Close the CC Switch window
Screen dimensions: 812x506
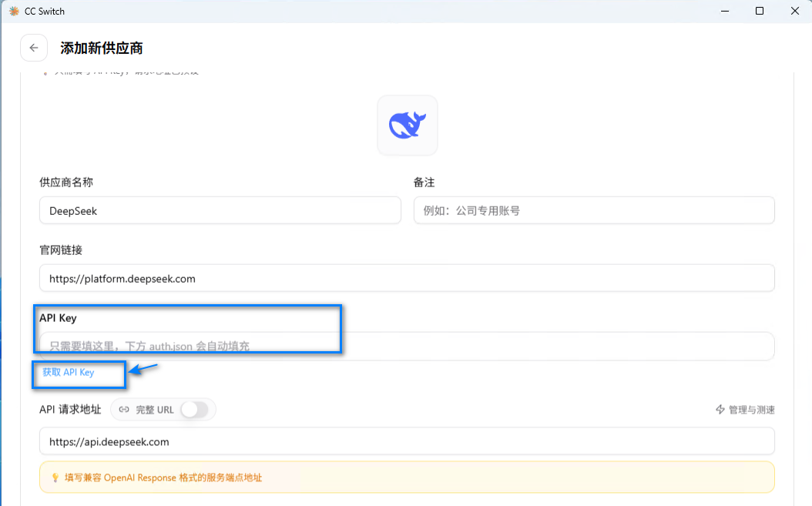click(x=795, y=11)
